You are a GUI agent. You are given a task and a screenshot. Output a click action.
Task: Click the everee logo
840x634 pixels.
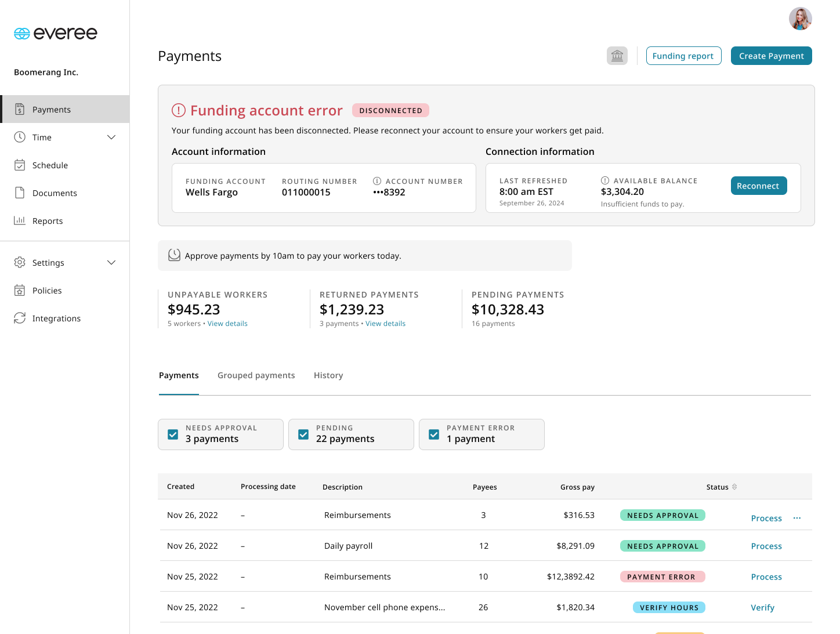(56, 34)
